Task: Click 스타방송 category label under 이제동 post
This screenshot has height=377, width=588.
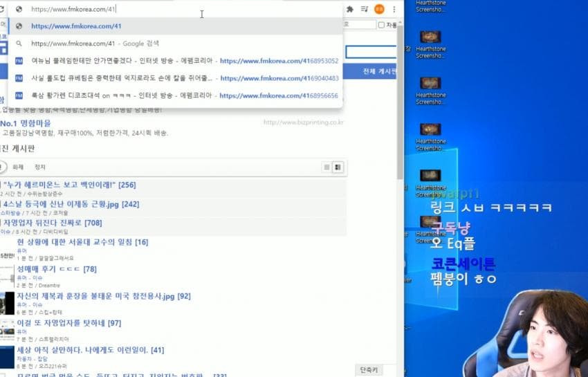Action: click(x=10, y=213)
